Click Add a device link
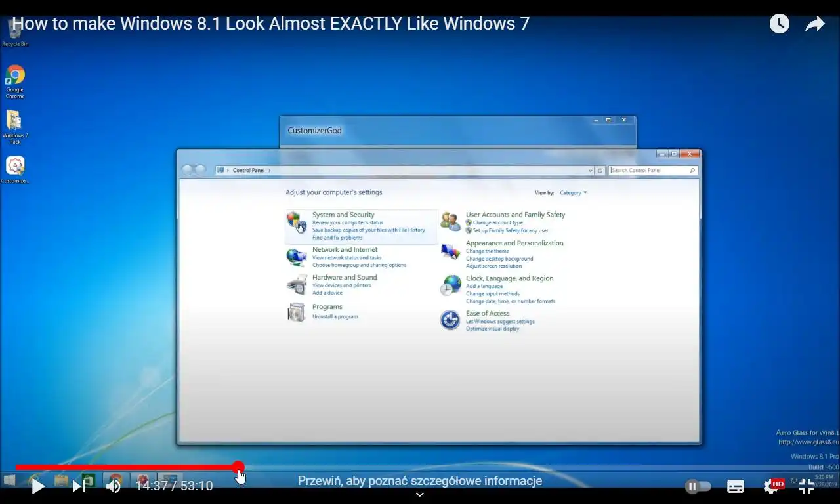Screen dimensions: 840x504 327,293
